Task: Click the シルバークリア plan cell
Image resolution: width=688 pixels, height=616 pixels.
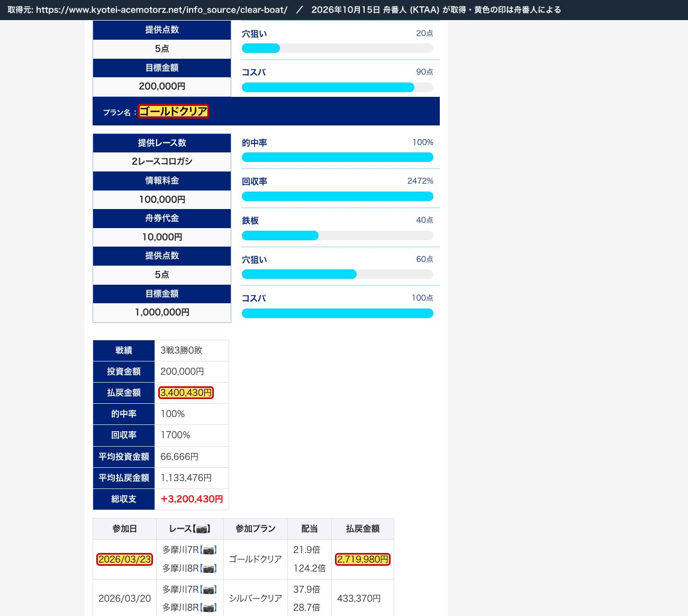Action: (256, 599)
